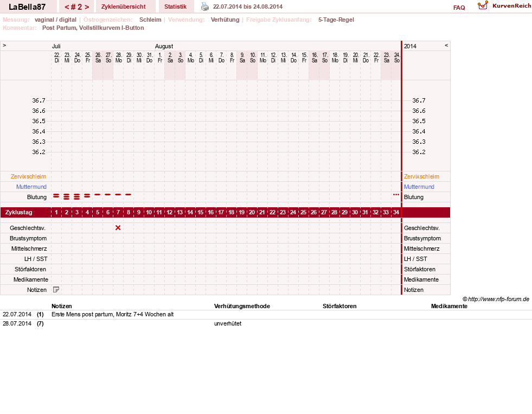Open the note icon in Notizen row
This screenshot has height=414, width=532.
pyautogui.click(x=56, y=289)
